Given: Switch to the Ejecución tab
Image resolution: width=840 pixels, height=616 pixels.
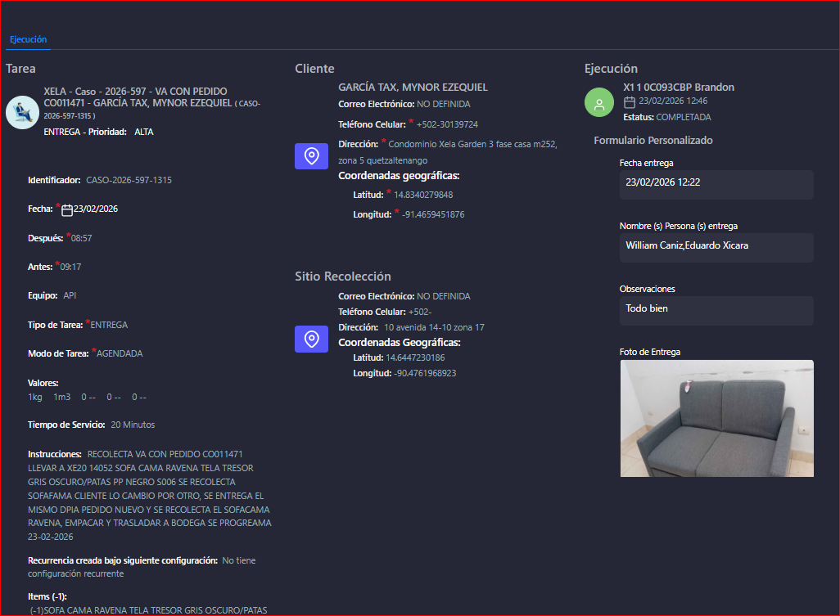Looking at the screenshot, I should (x=28, y=39).
